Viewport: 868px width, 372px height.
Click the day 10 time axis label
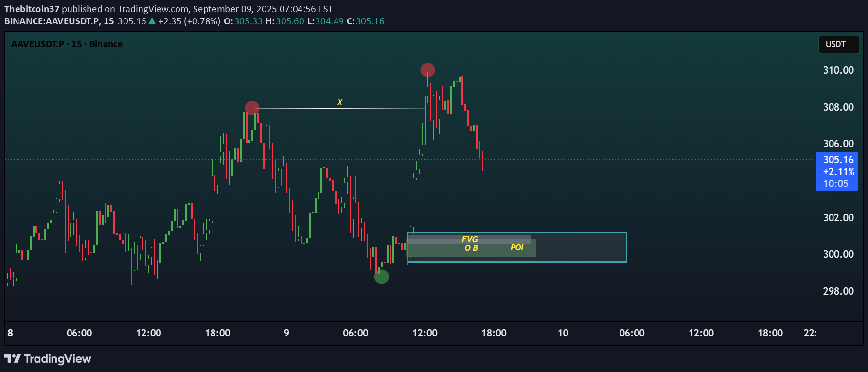(563, 333)
